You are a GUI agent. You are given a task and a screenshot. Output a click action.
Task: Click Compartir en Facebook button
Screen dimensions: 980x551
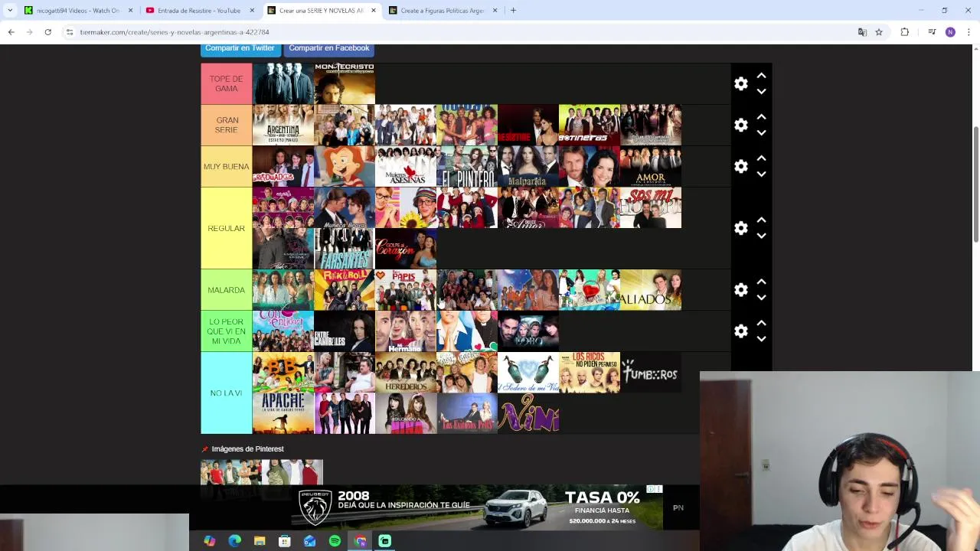[x=329, y=49]
